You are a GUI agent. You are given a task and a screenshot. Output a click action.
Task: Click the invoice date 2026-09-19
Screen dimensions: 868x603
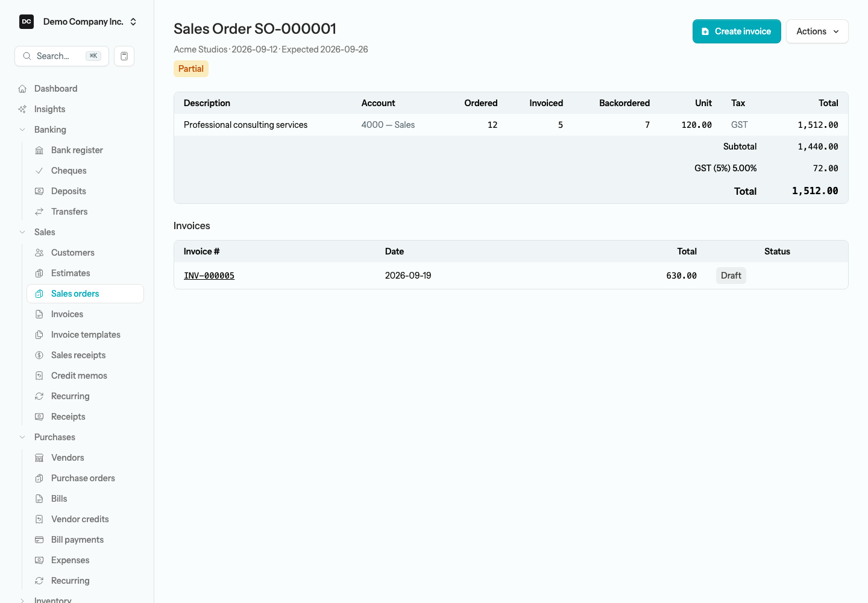(x=408, y=276)
